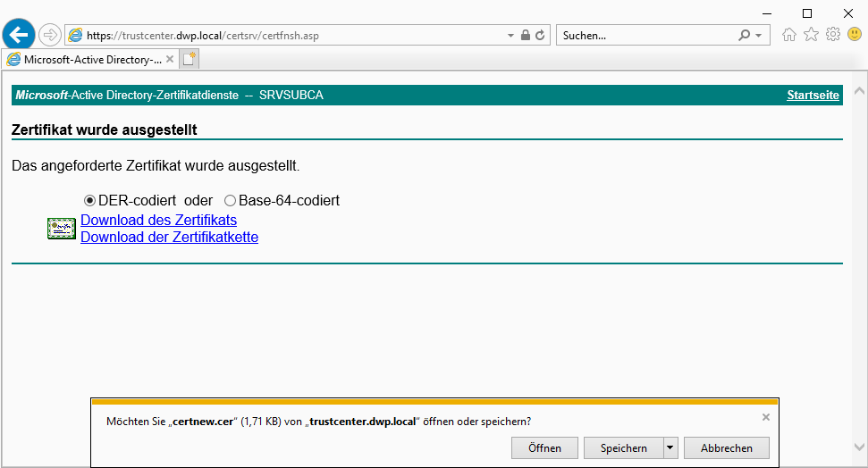Expand the Speichern button dropdown arrow

click(x=670, y=448)
